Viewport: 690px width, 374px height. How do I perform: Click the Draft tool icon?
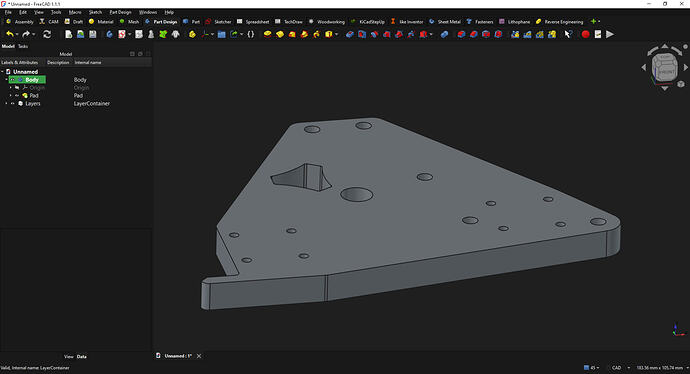pyautogui.click(x=486, y=34)
